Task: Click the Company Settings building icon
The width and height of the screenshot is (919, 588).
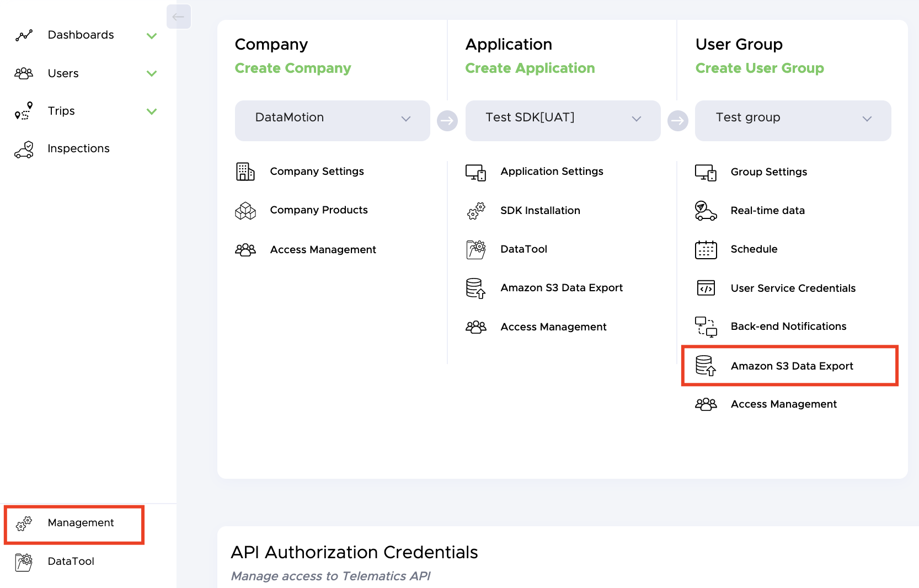Action: 245,172
